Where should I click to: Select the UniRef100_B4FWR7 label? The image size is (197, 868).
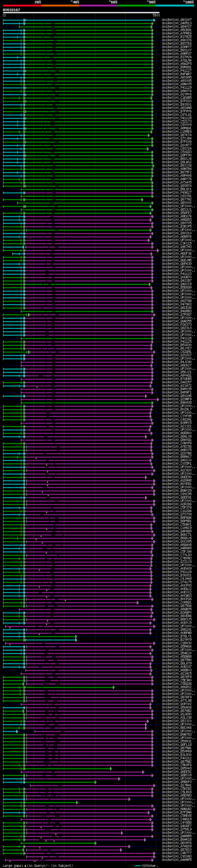coord(176,74)
